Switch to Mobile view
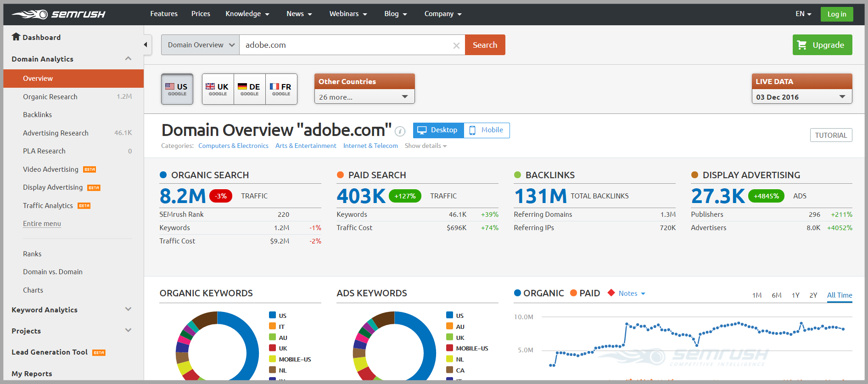The height and width of the screenshot is (384, 868). (x=487, y=130)
